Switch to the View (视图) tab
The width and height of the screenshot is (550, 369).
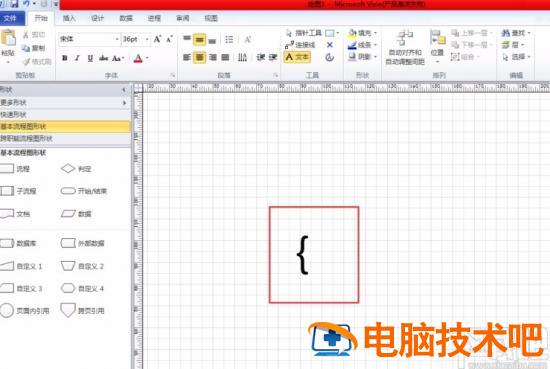pos(211,18)
